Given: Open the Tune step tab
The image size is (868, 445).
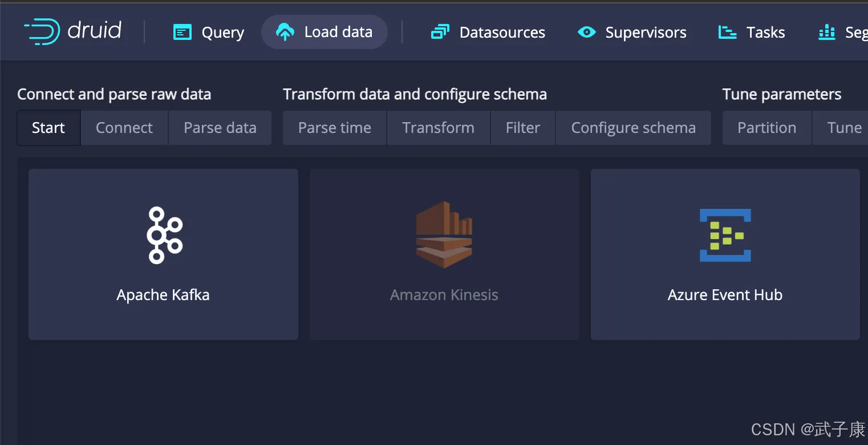Looking at the screenshot, I should (844, 128).
